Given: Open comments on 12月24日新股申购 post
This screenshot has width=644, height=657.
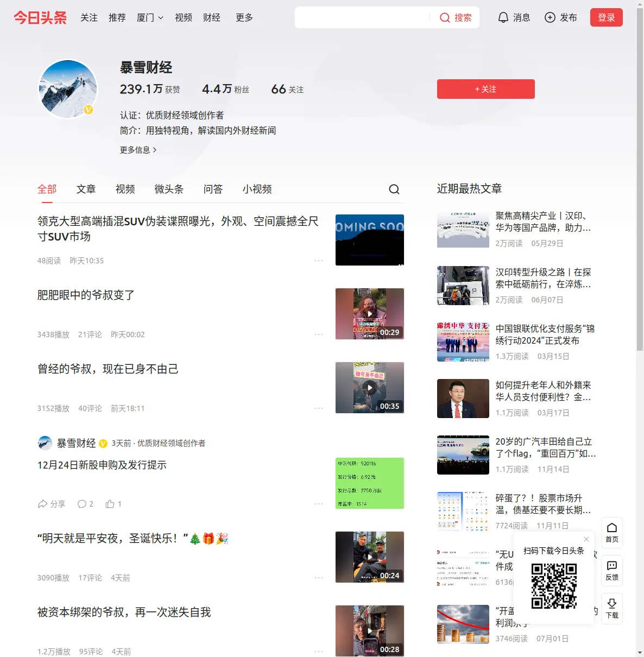Looking at the screenshot, I should coord(85,504).
